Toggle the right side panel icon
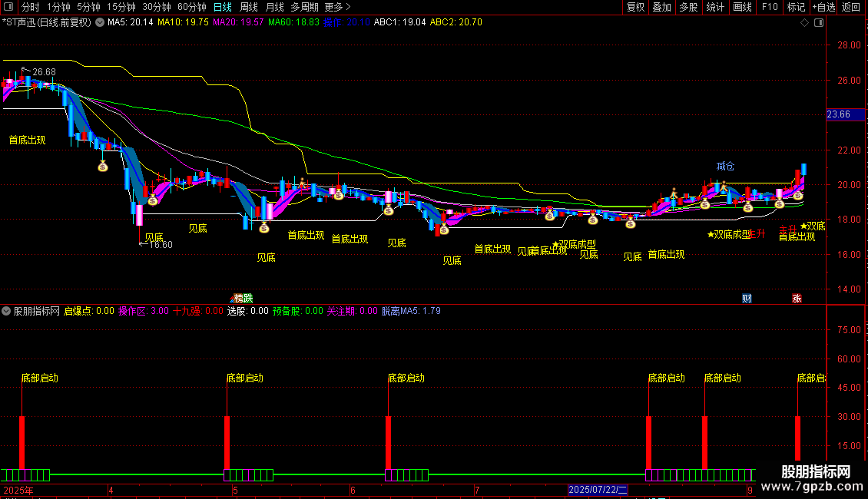 click(x=820, y=23)
